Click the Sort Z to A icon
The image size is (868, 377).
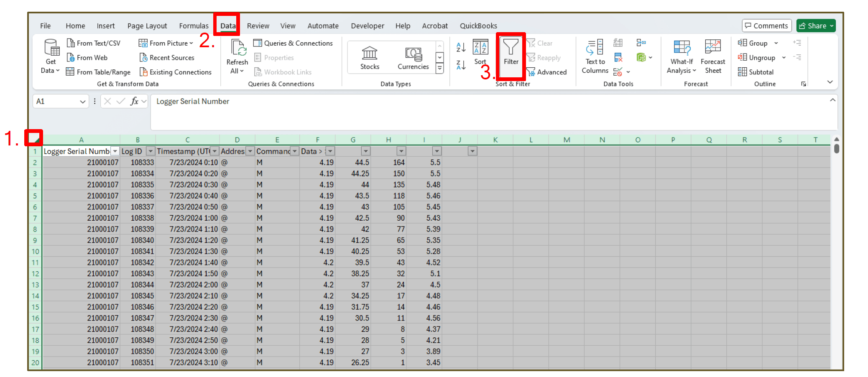461,65
